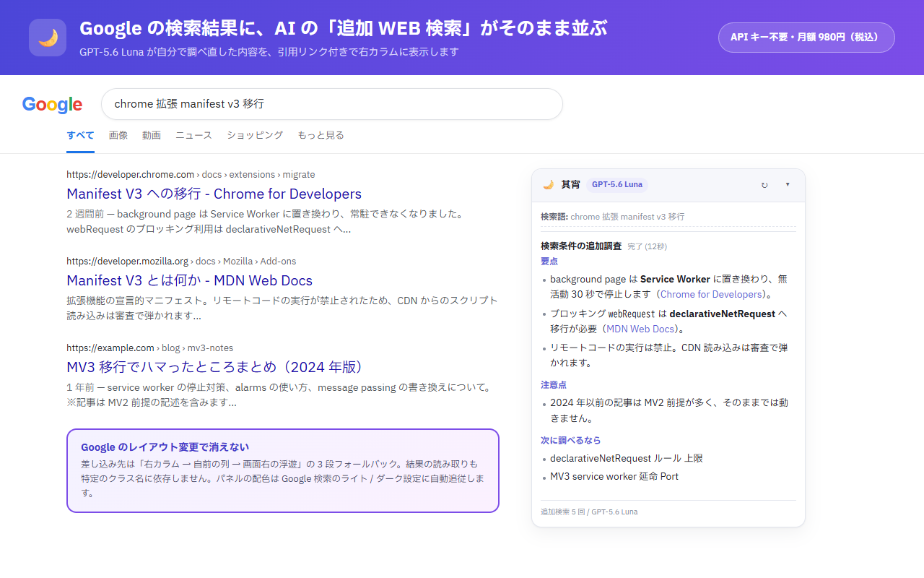Click developer.mozilla.org breadcrumb URL

click(x=181, y=261)
